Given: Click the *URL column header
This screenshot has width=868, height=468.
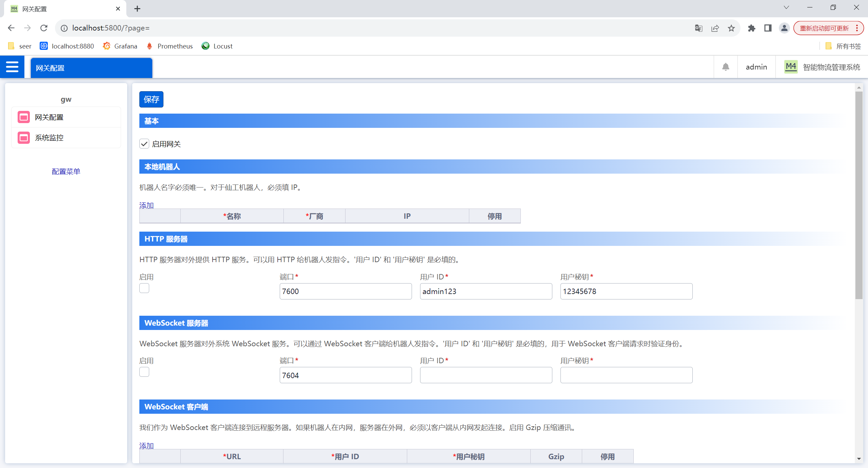Looking at the screenshot, I should point(232,456).
